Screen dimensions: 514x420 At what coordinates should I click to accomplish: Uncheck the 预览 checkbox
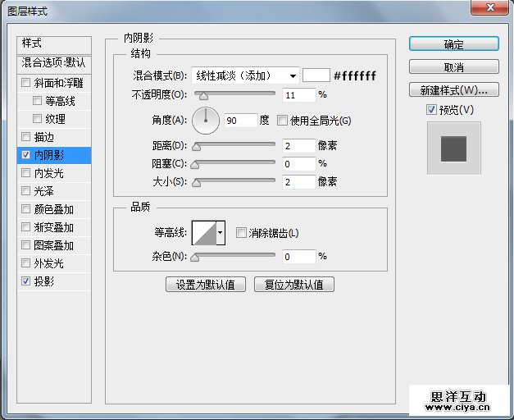coord(431,109)
